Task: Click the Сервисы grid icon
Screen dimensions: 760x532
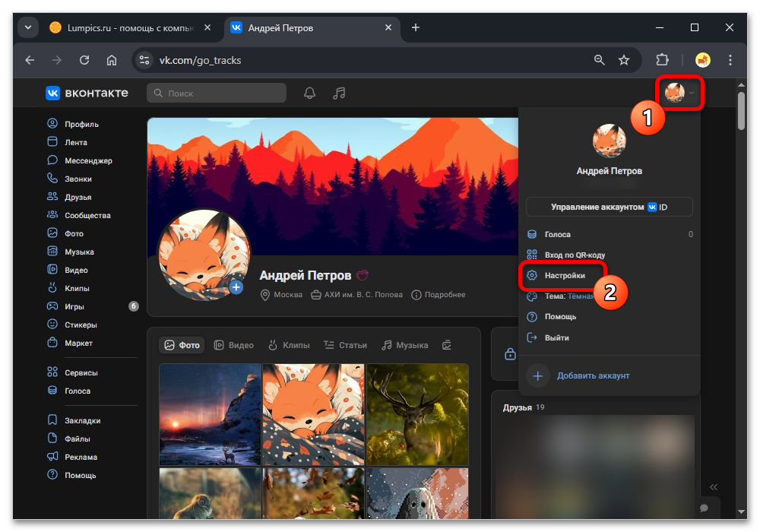Action: click(52, 372)
